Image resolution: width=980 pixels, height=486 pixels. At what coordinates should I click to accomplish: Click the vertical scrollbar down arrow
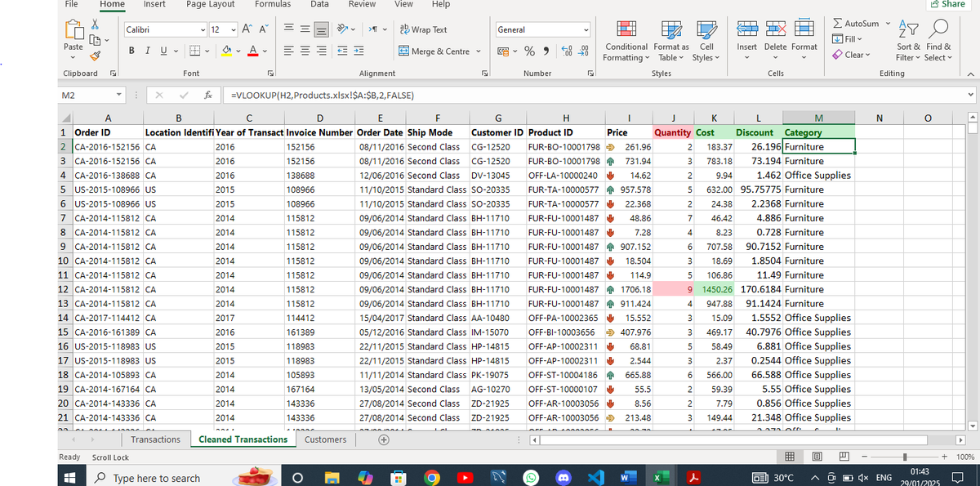tap(971, 425)
